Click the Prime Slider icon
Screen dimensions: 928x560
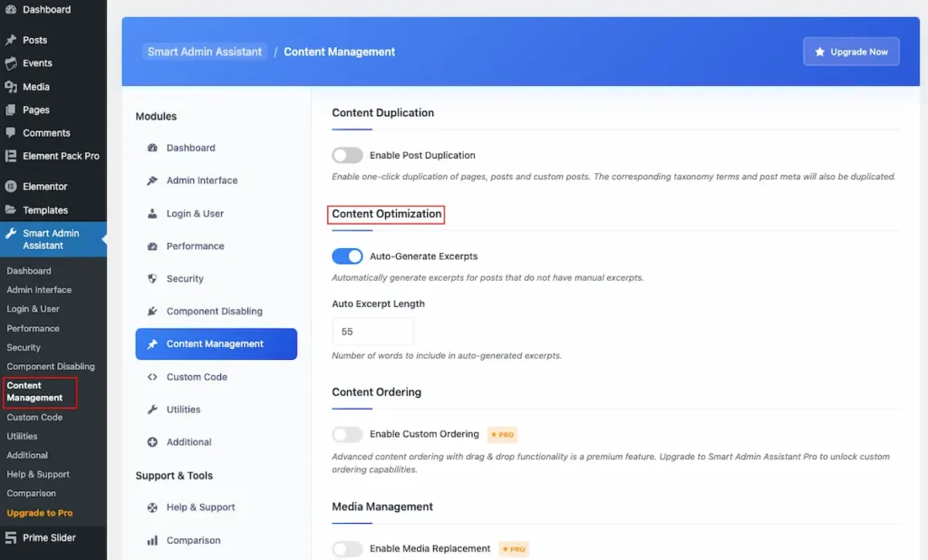point(11,537)
